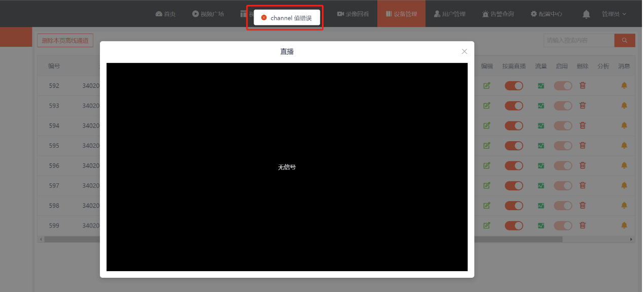Click the orange search button
Image resolution: width=644 pixels, height=292 pixels.
[625, 41]
